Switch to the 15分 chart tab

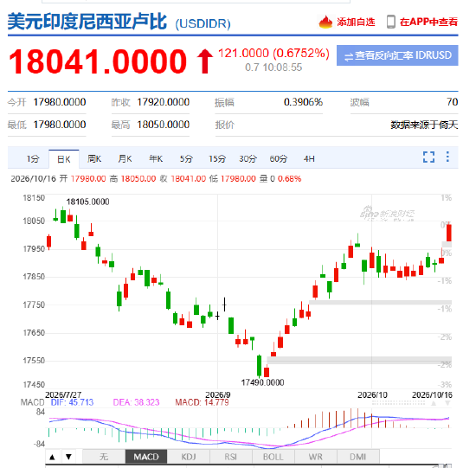point(217,158)
